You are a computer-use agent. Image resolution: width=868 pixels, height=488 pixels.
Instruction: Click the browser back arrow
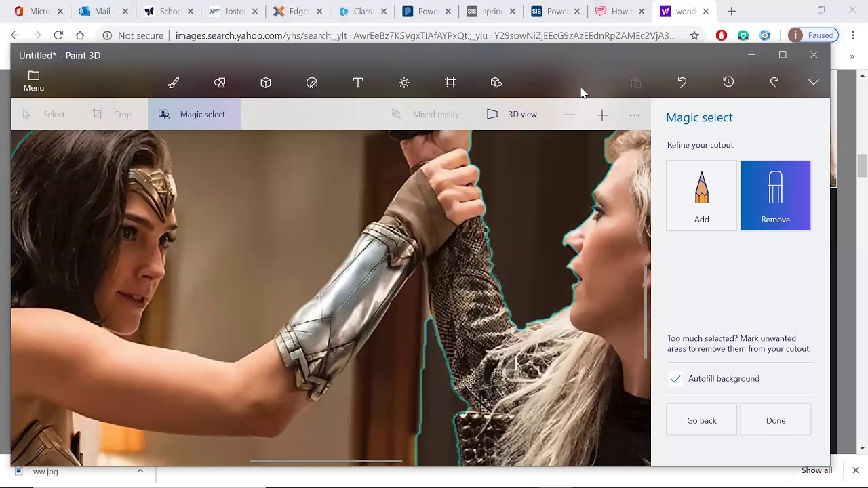pos(15,35)
